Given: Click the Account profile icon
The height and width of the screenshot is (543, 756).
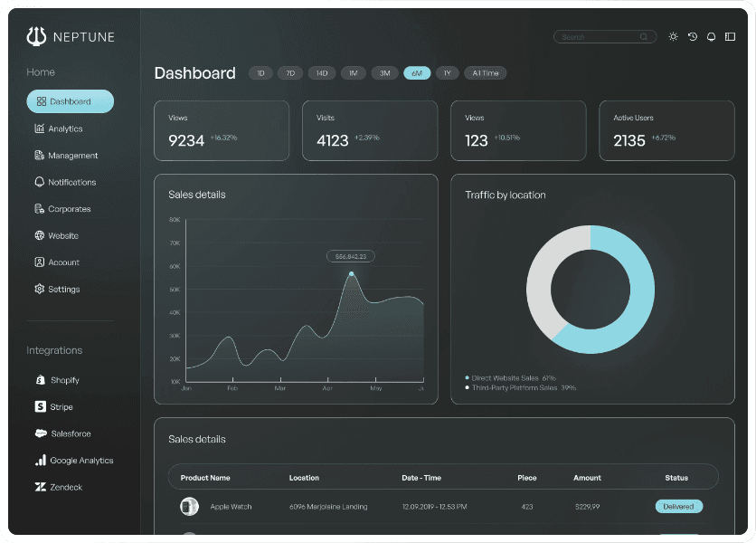Looking at the screenshot, I should pos(40,262).
